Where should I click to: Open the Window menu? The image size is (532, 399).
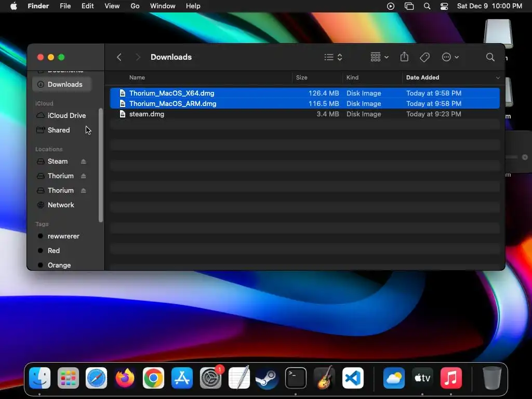[x=163, y=6]
